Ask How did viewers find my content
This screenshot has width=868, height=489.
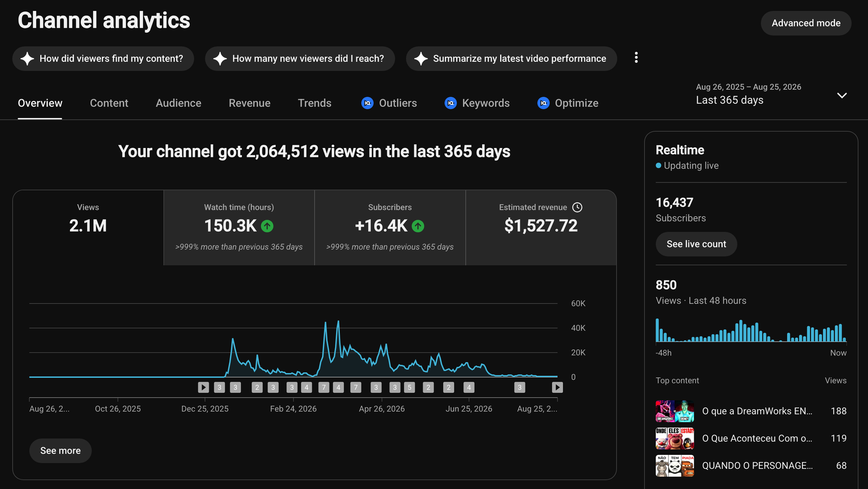103,59
